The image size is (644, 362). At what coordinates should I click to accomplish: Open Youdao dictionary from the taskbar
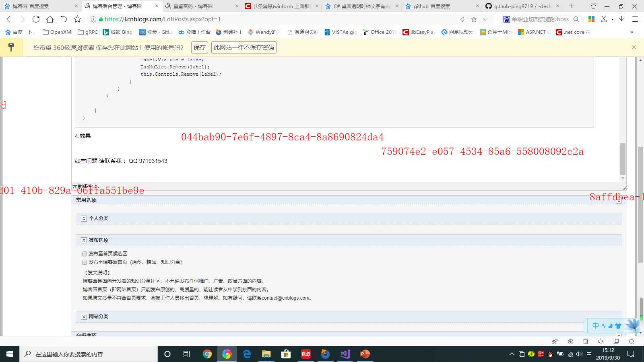click(x=305, y=354)
